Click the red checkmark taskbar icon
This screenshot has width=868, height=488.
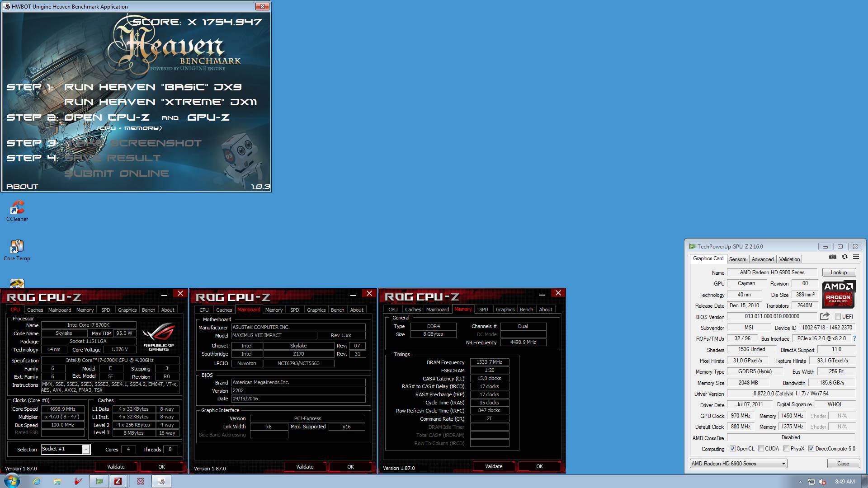click(x=78, y=481)
